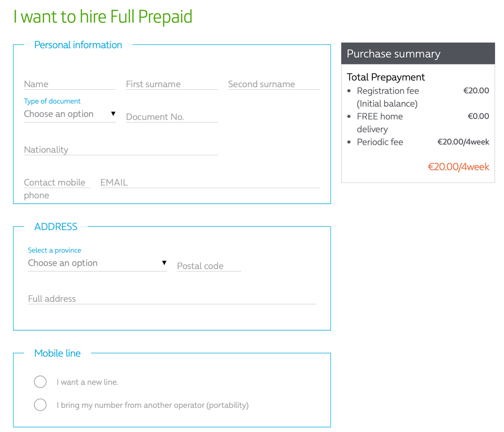Focus the Nationality input field

[121, 150]
